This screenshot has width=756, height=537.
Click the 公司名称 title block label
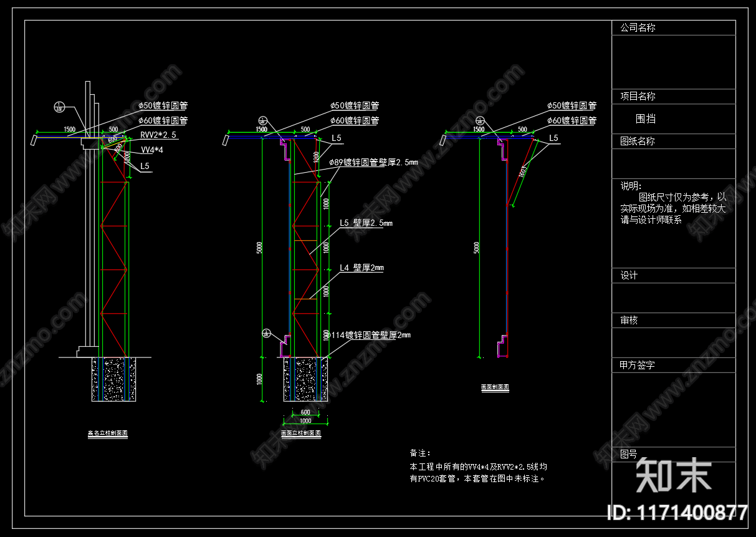pyautogui.click(x=638, y=28)
